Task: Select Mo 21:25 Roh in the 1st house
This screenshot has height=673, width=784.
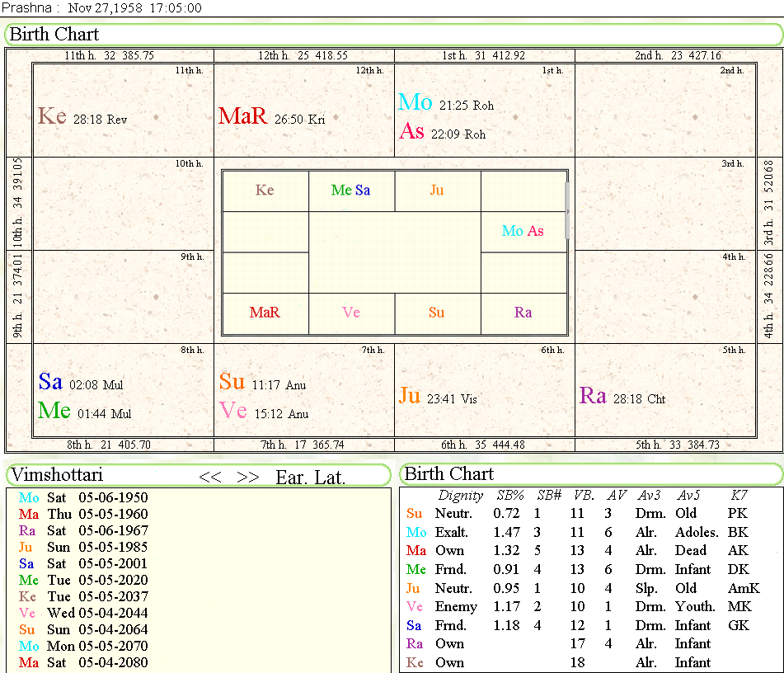Action: click(446, 102)
